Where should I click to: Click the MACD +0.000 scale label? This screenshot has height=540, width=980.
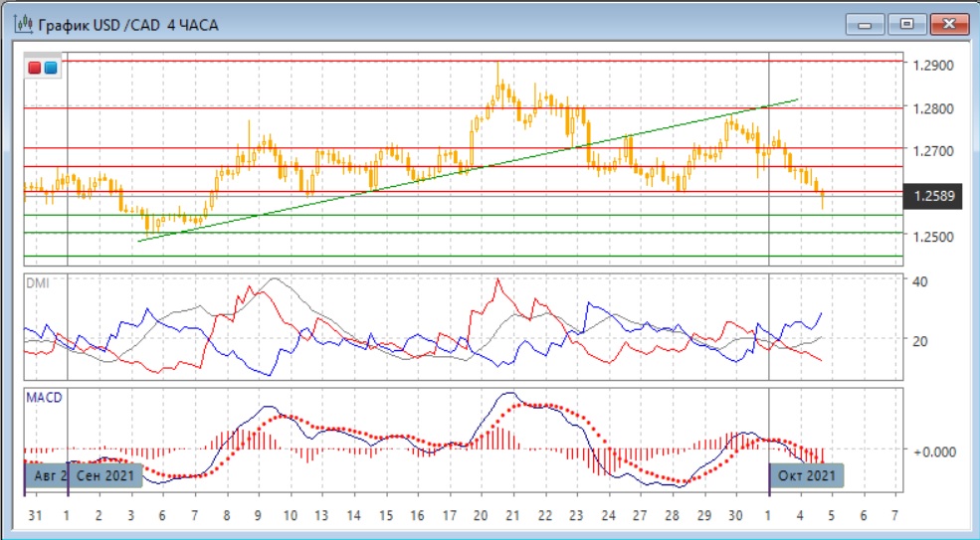[x=934, y=451]
